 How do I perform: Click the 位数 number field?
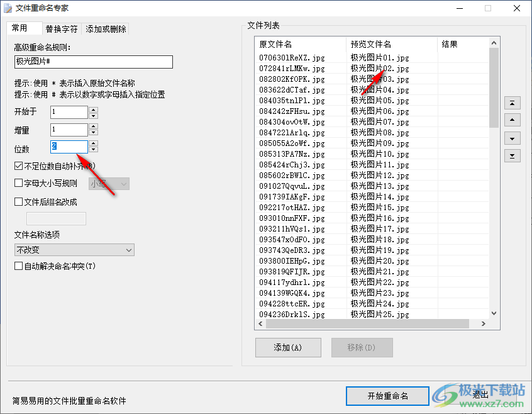click(69, 147)
